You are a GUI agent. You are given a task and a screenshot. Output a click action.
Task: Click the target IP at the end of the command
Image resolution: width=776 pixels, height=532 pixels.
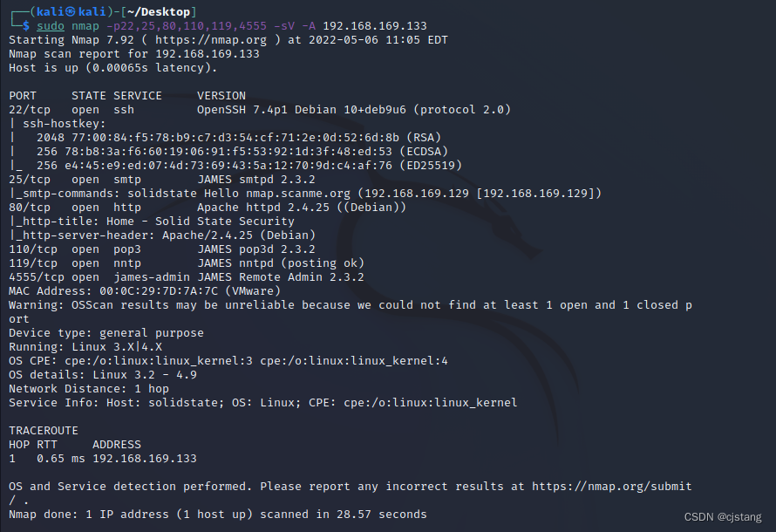375,26
